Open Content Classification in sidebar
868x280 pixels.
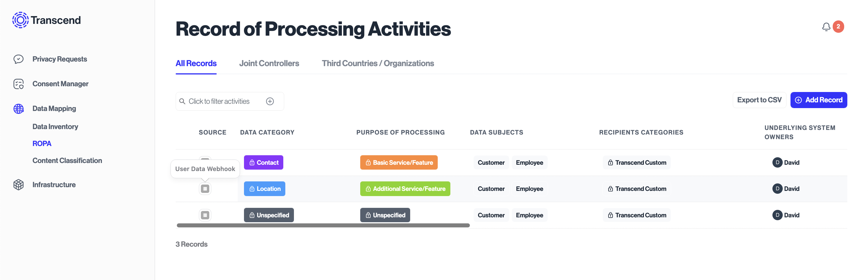click(67, 161)
